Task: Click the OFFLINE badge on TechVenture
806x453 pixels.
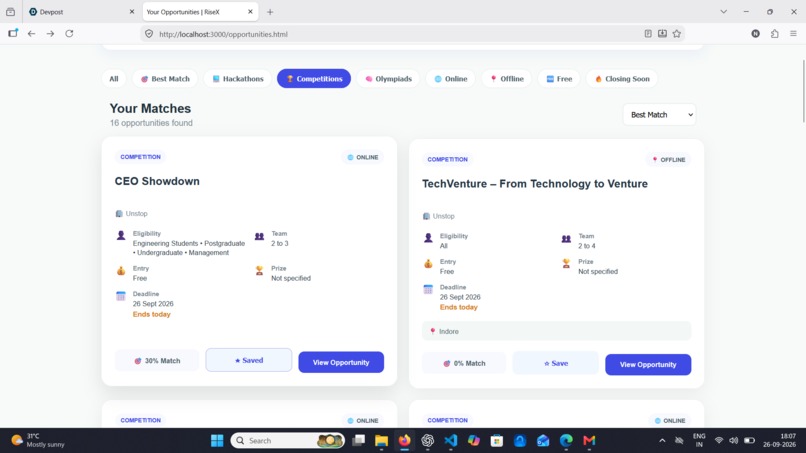Action: tap(669, 159)
